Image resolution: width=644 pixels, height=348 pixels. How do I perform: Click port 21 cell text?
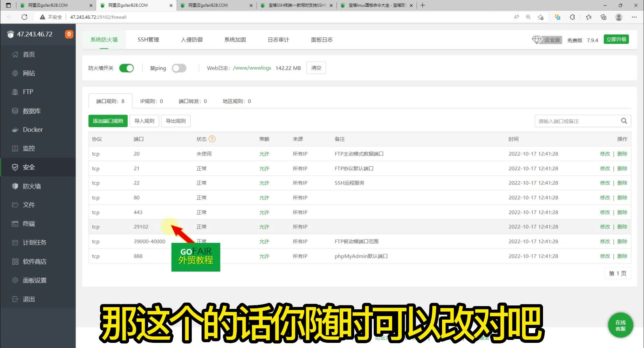click(x=136, y=169)
